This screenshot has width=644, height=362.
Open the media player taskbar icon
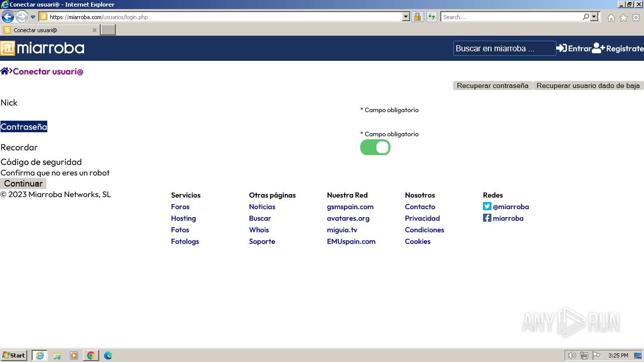coord(74,355)
